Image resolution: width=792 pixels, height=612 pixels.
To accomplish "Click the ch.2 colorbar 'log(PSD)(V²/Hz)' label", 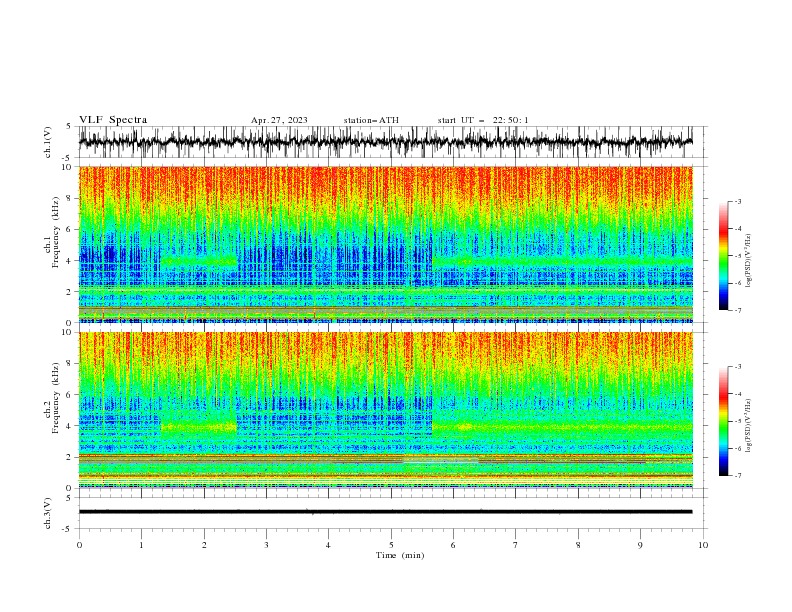I will coord(749,425).
